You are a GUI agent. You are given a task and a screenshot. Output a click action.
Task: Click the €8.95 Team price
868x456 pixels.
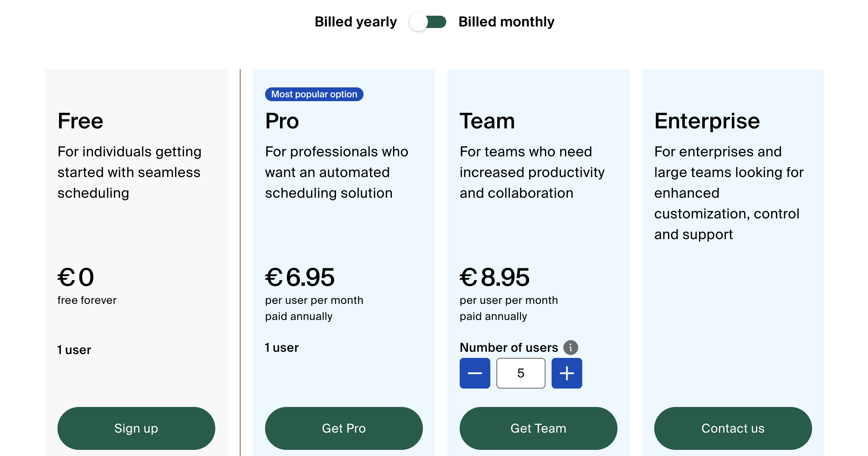pos(495,277)
